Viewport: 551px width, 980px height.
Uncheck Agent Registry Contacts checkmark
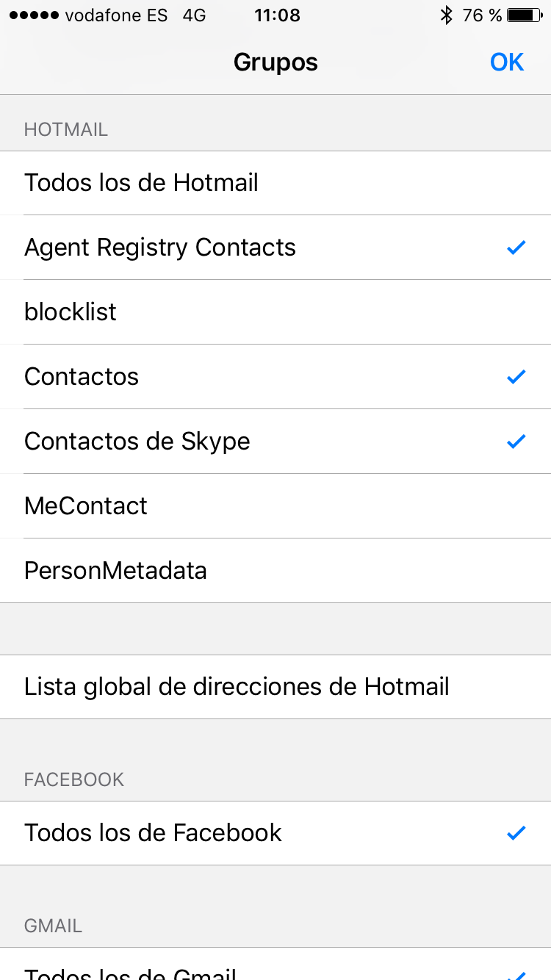[516, 248]
